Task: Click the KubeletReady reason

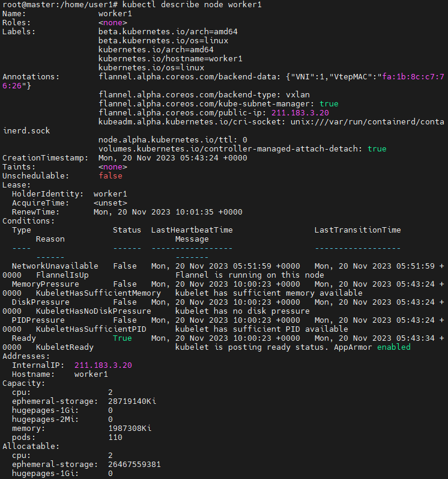Action: coord(65,347)
